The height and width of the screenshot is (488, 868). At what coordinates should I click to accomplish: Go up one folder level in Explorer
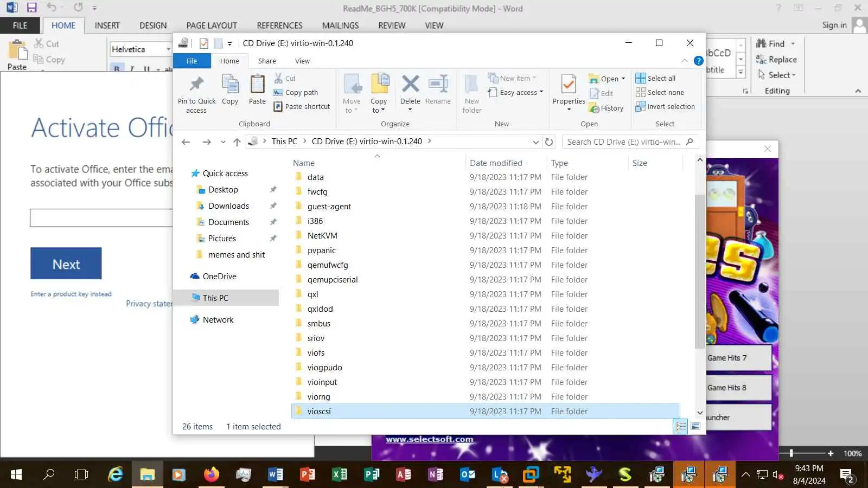[237, 142]
